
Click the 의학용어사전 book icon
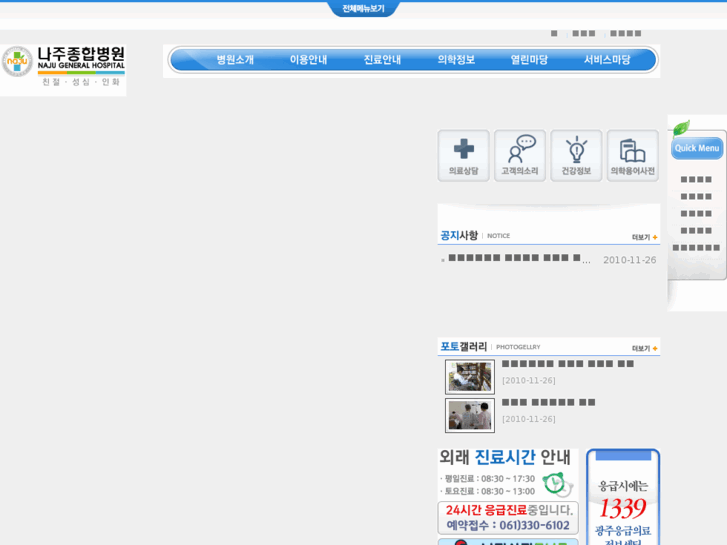pos(633,155)
